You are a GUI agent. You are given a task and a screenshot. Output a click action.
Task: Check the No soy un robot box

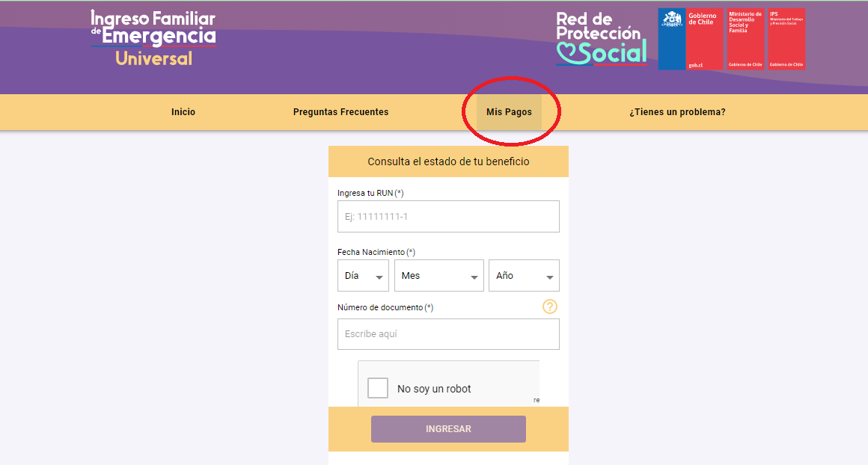[x=378, y=388]
